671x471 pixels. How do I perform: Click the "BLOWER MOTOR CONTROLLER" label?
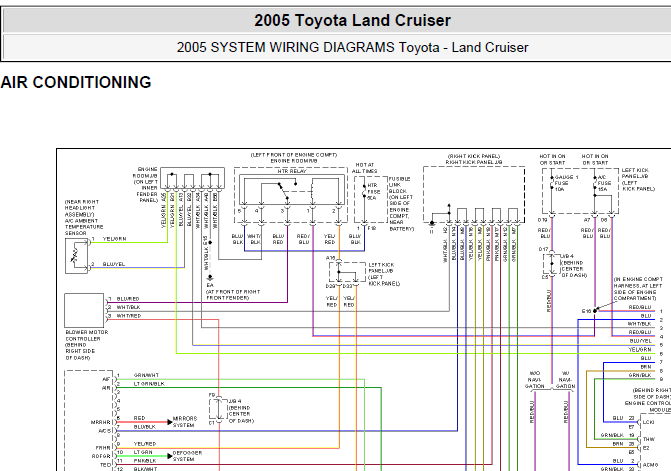[86, 345]
